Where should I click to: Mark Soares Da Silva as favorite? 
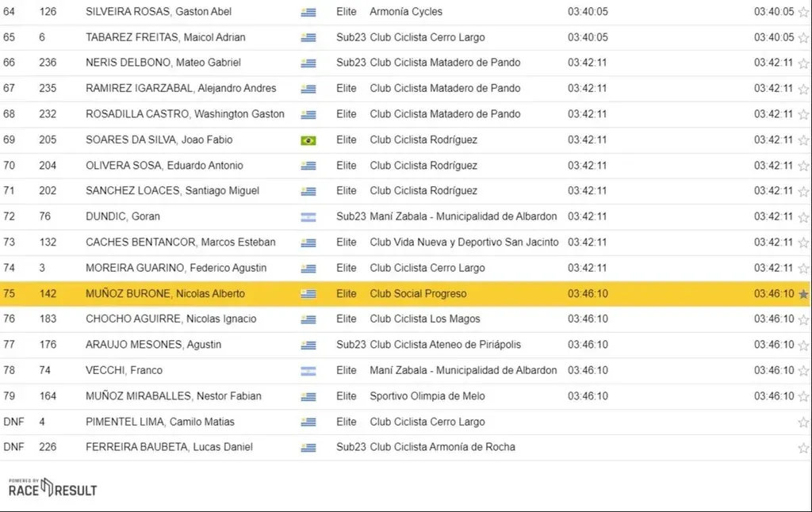click(803, 140)
